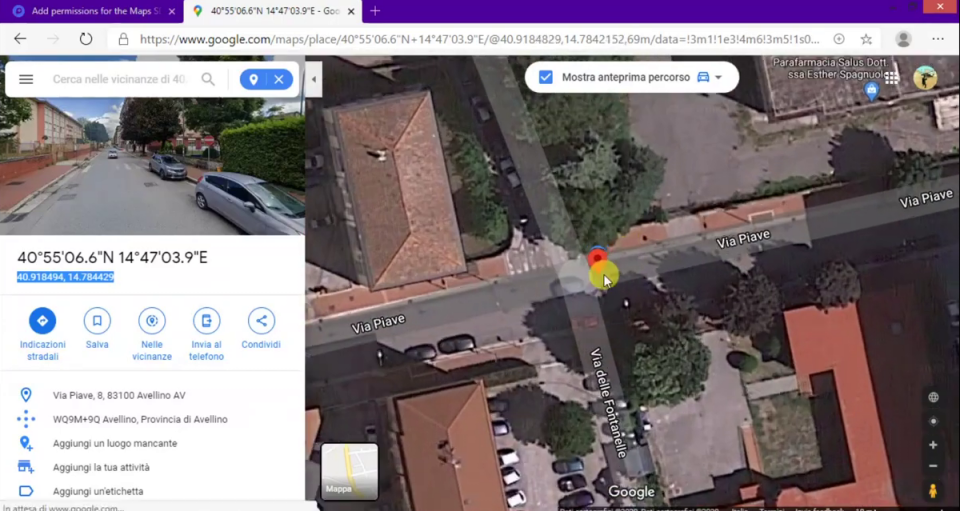
Task: Save the place with Salva icon
Action: 97,321
